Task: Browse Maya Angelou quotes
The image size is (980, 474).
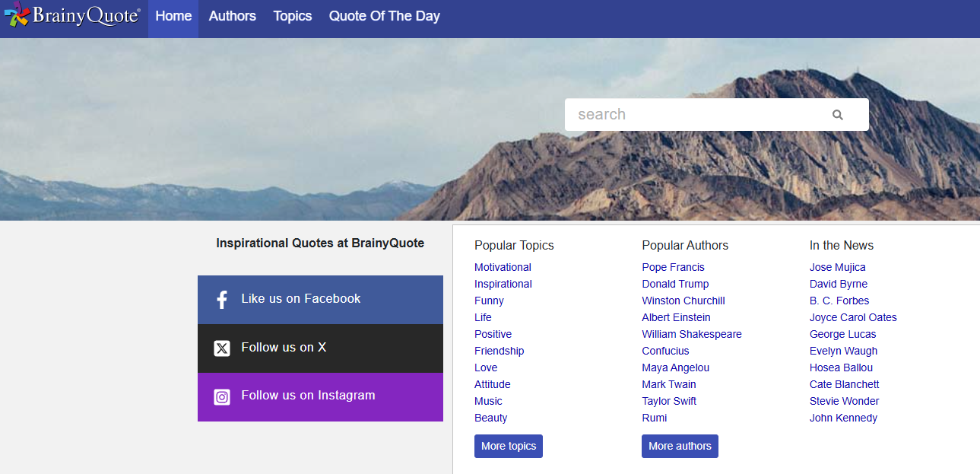Action: click(675, 367)
